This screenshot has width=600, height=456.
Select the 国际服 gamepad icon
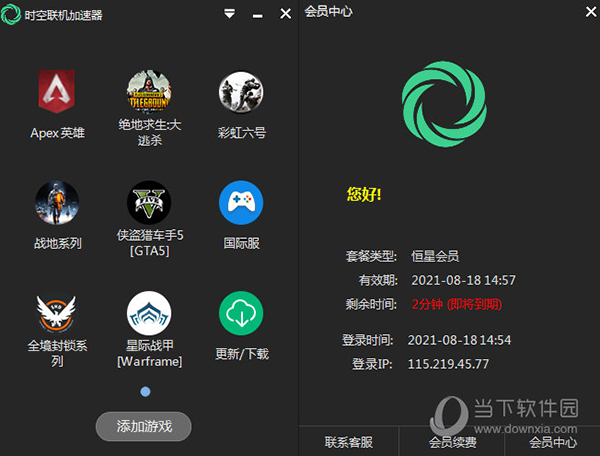point(241,203)
